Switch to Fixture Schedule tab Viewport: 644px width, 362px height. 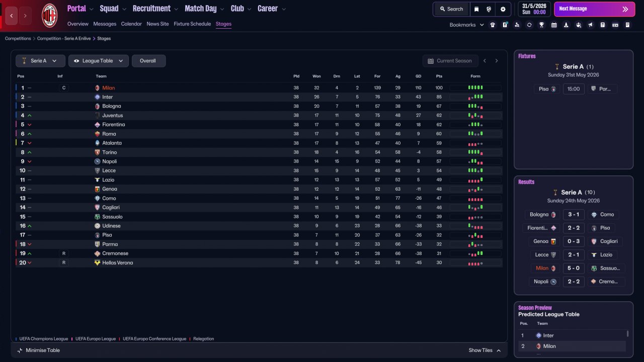(192, 24)
